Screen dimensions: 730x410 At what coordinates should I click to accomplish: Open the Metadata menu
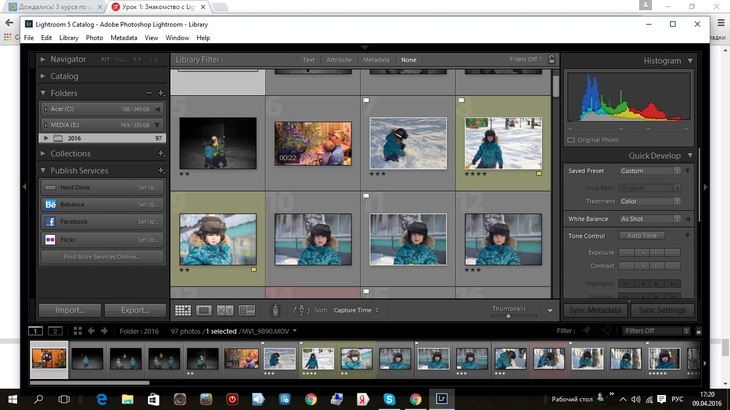(x=124, y=37)
